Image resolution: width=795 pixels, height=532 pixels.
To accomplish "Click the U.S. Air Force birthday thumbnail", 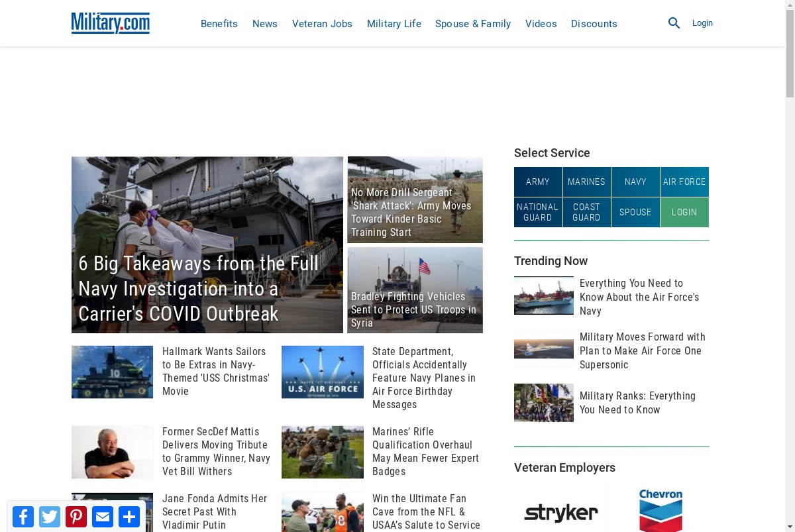I will (x=323, y=372).
